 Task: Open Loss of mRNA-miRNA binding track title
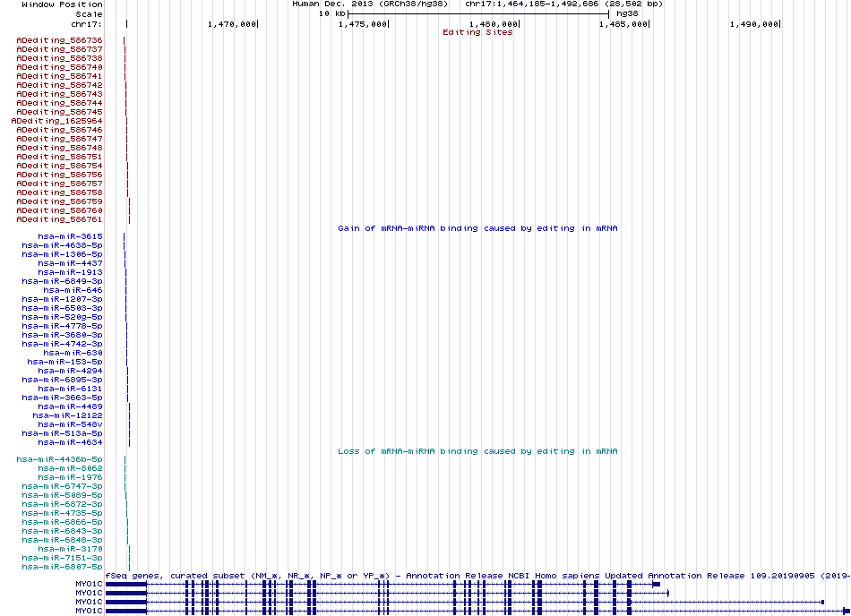pos(477,451)
